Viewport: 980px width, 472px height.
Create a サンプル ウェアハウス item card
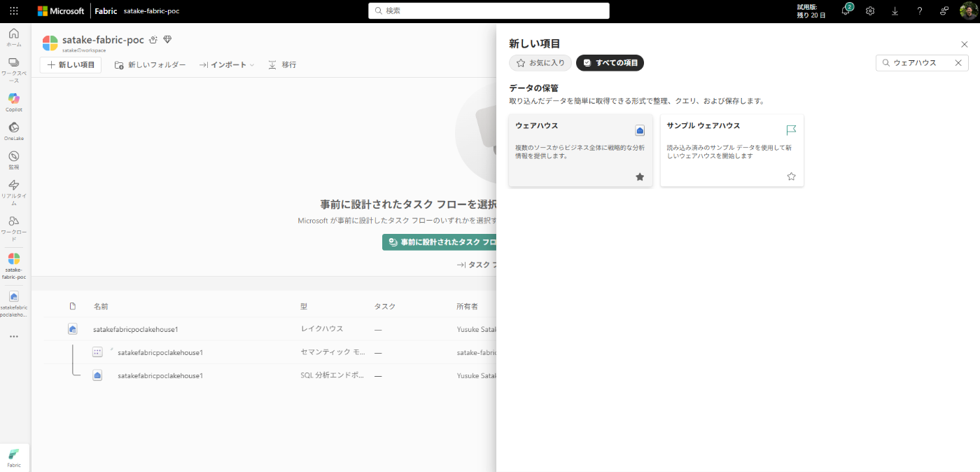[x=731, y=151]
